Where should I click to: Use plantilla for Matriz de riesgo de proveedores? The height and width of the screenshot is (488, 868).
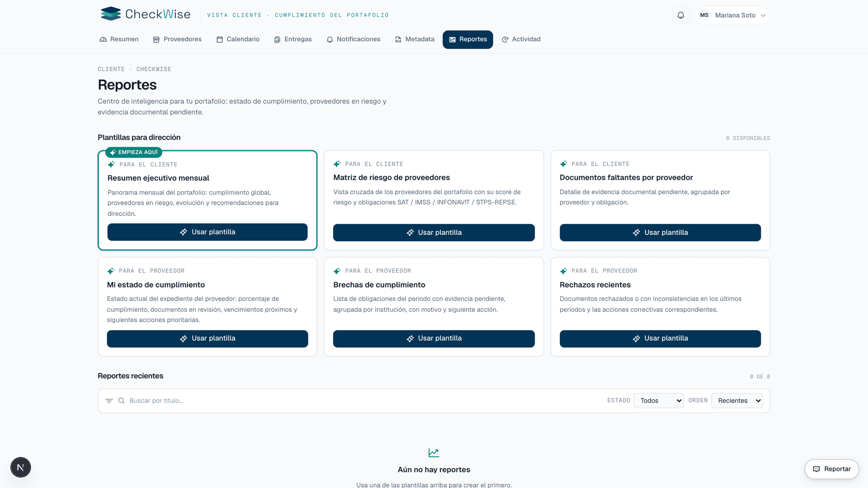point(434,233)
